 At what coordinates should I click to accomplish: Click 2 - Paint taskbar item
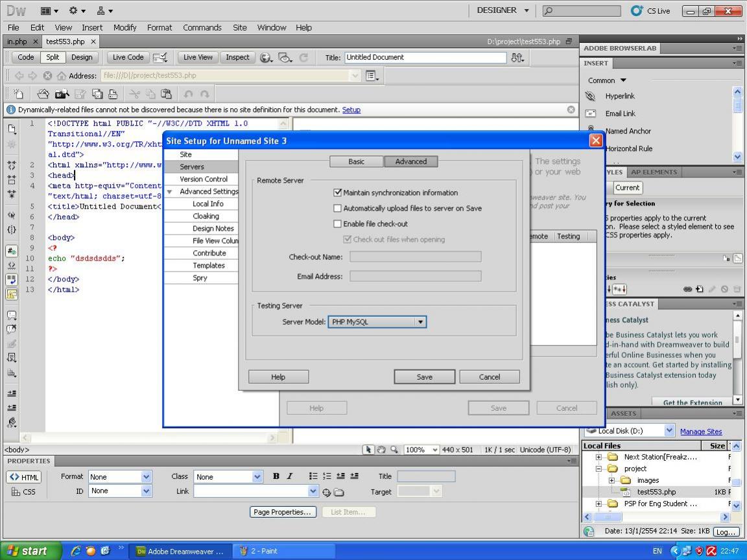click(x=283, y=551)
